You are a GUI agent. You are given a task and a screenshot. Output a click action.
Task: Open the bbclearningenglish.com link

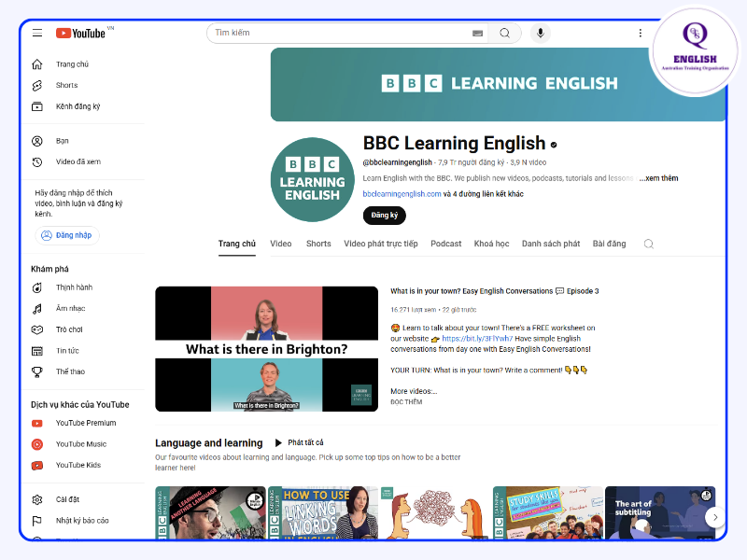click(x=402, y=194)
